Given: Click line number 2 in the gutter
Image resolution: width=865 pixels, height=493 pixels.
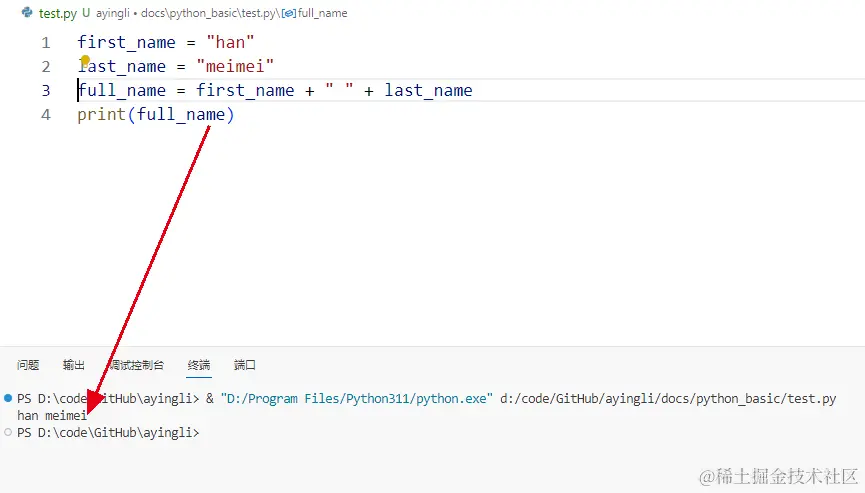Looking at the screenshot, I should pos(46,67).
